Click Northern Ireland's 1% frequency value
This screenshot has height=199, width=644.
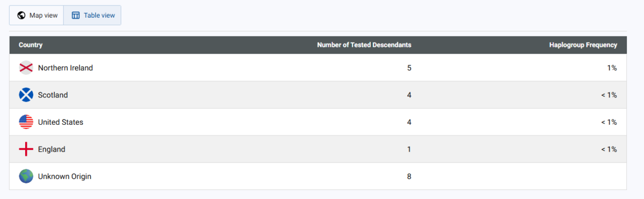pyautogui.click(x=612, y=68)
